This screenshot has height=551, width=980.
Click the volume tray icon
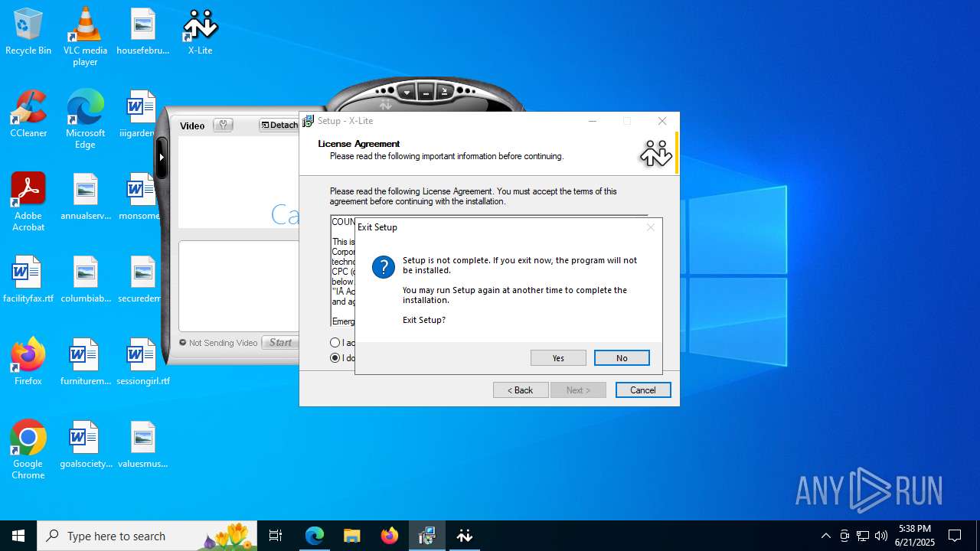pyautogui.click(x=881, y=536)
